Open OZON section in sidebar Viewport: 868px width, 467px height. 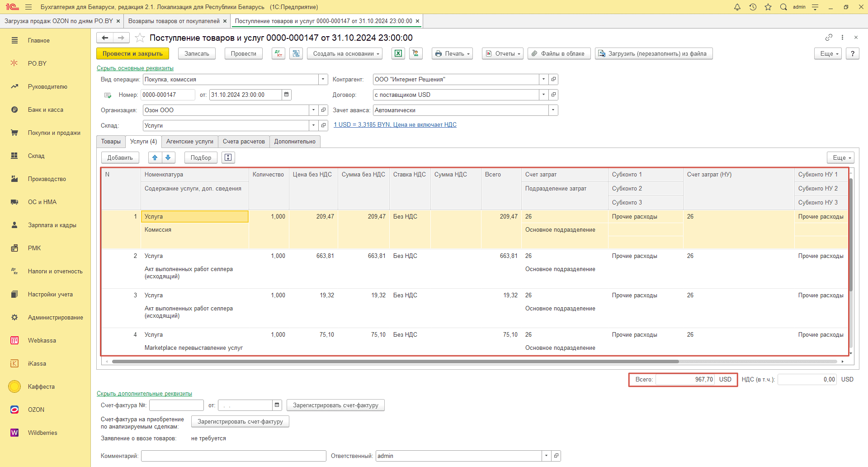pyautogui.click(x=36, y=410)
